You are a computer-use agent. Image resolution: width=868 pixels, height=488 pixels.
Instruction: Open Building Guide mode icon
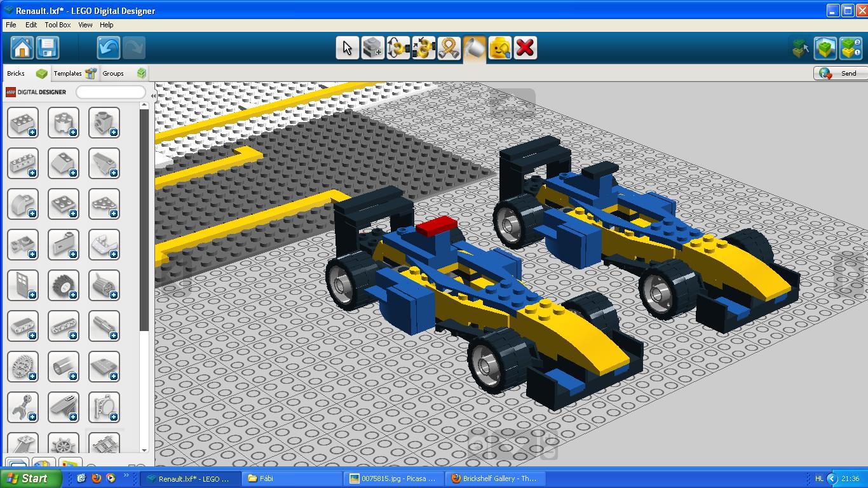click(x=851, y=48)
